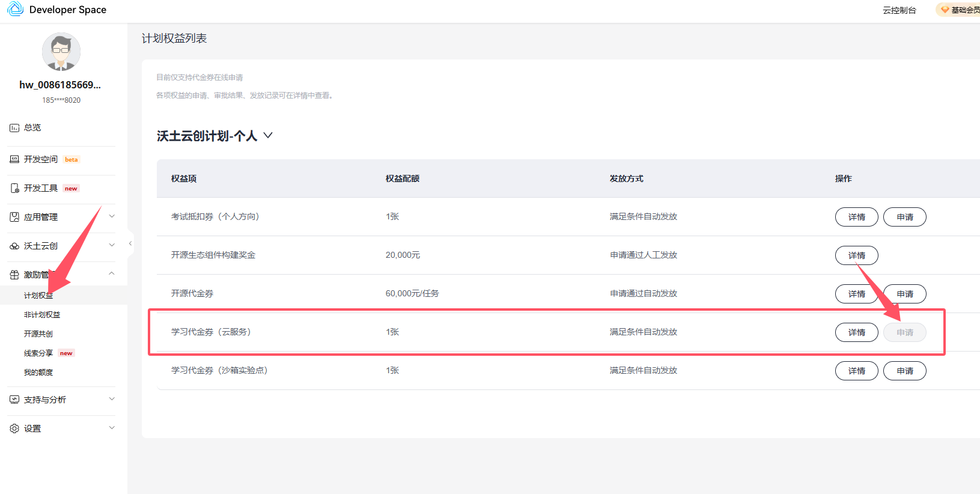Select 非计划权益 in the sidebar
Viewport: 980px width, 494px height.
(42, 315)
